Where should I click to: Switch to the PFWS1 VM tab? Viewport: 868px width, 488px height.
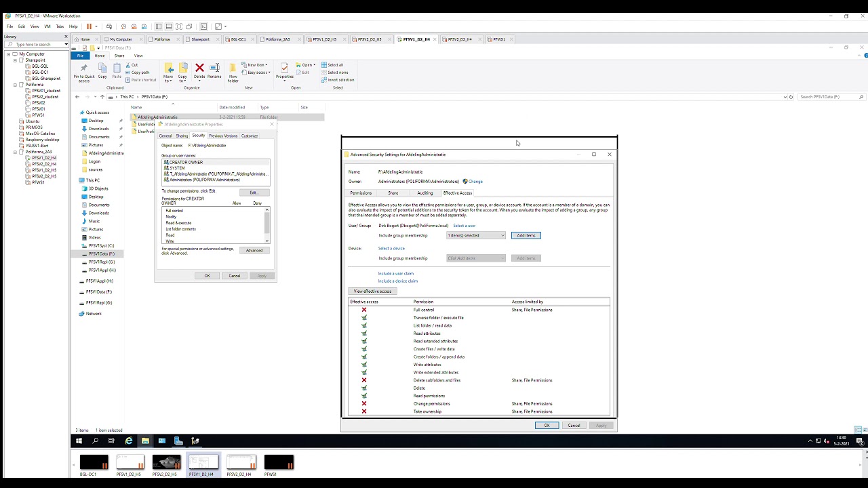pos(498,39)
